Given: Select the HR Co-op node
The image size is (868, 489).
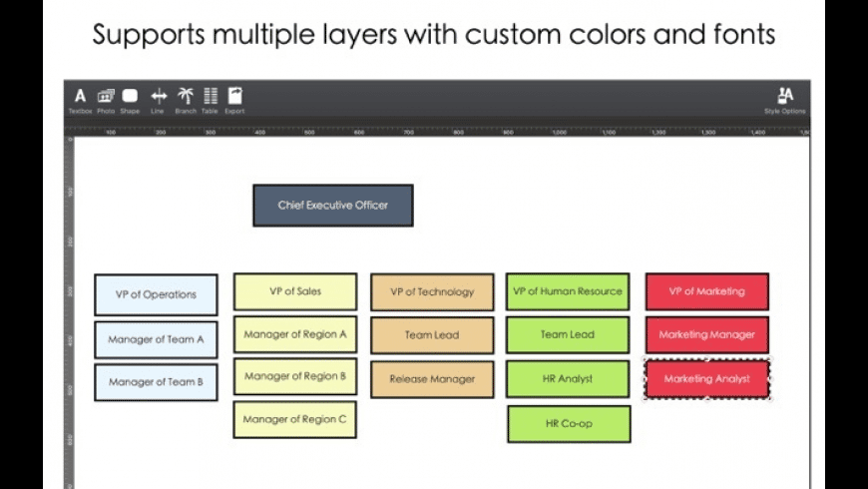Looking at the screenshot, I should pos(569,423).
